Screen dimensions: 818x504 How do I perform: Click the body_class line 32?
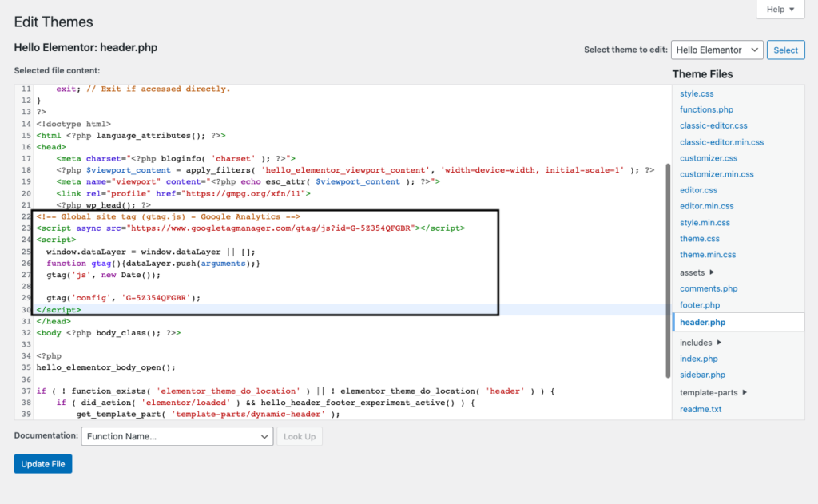coord(109,333)
